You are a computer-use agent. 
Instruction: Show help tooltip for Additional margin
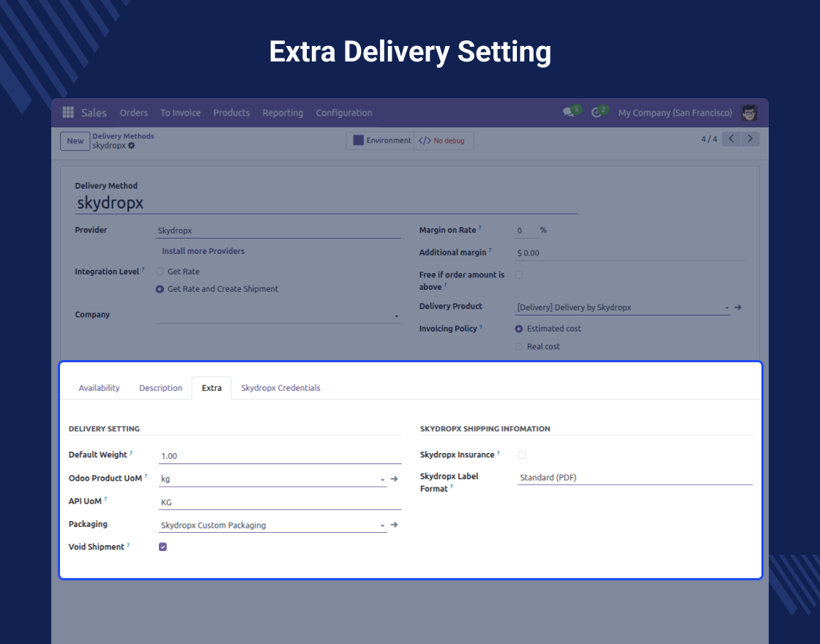(490, 250)
